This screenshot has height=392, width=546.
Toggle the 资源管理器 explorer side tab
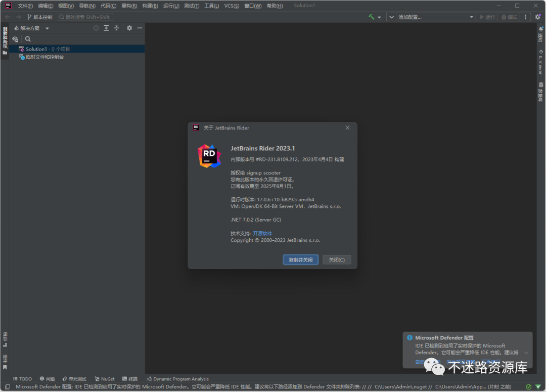pos(5,41)
